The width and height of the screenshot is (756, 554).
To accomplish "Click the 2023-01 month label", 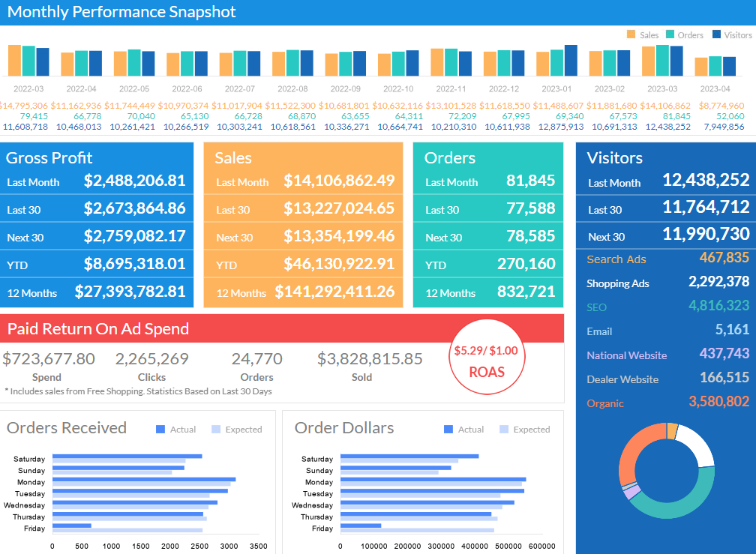I will 556,89.
